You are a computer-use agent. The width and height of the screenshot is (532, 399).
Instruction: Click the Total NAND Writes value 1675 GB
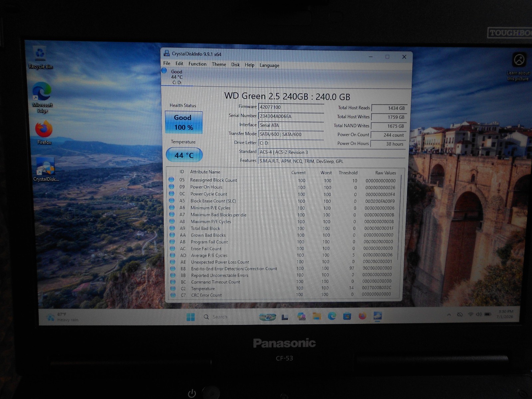388,126
